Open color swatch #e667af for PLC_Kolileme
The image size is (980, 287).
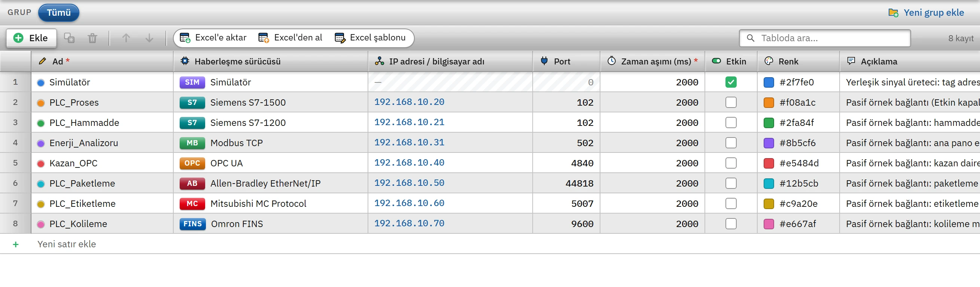769,224
